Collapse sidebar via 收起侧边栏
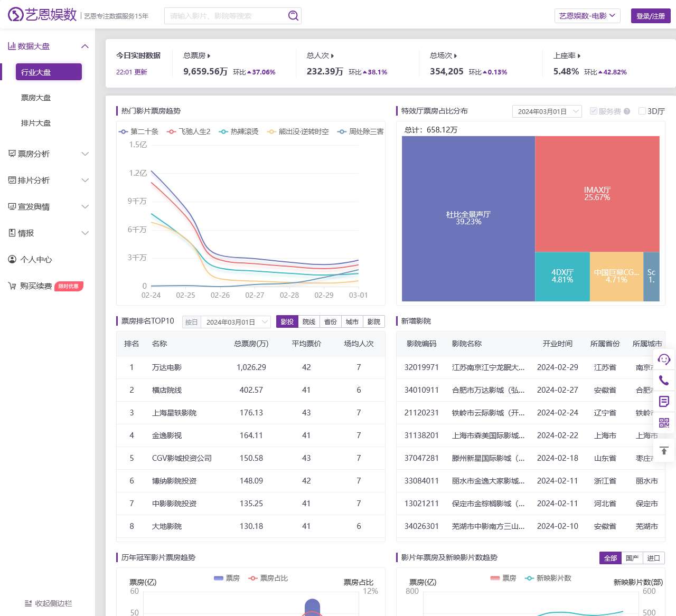Viewport: 676px width, 616px height. click(48, 603)
